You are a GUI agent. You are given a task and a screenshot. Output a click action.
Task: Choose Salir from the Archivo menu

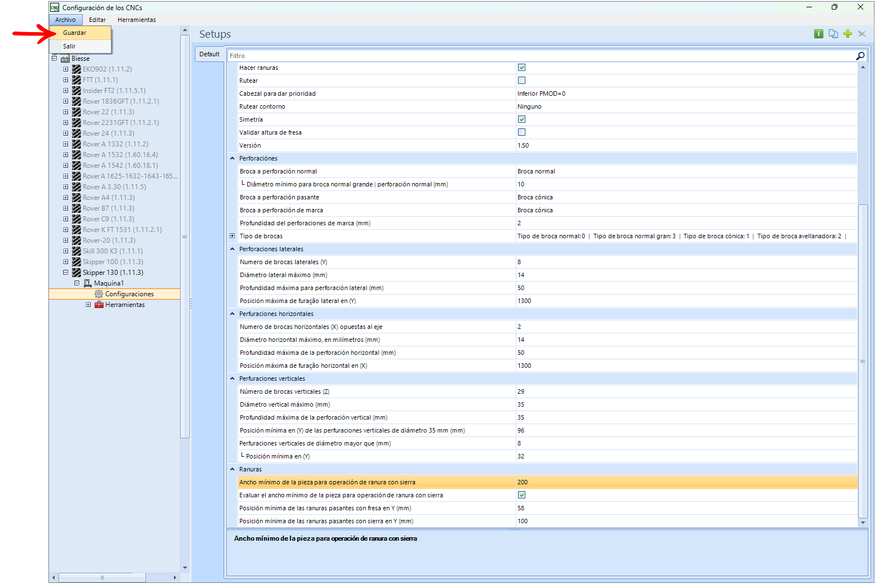pyautogui.click(x=80, y=46)
